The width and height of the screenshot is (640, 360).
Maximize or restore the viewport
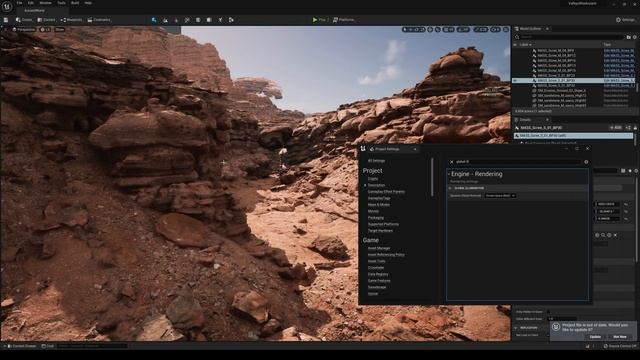(x=506, y=30)
